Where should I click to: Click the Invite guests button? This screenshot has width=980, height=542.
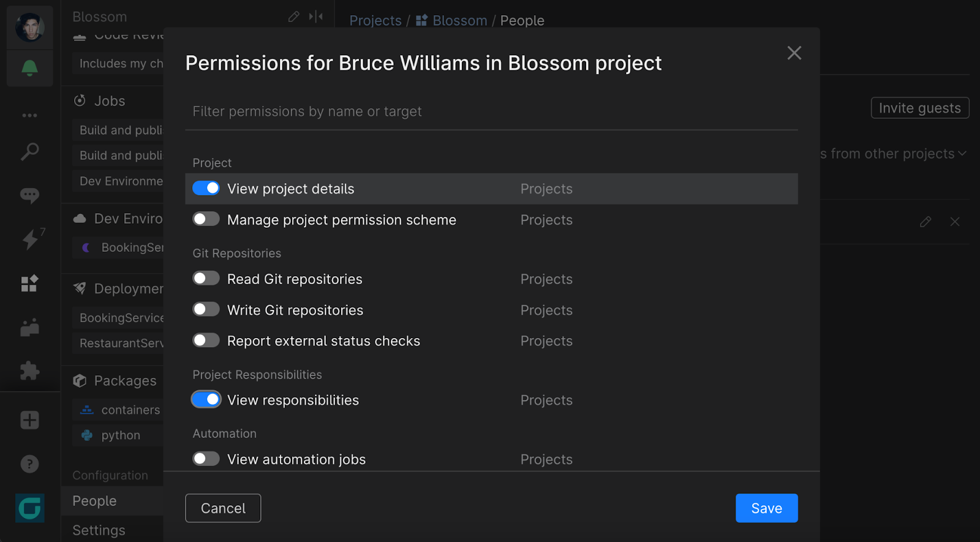tap(920, 108)
